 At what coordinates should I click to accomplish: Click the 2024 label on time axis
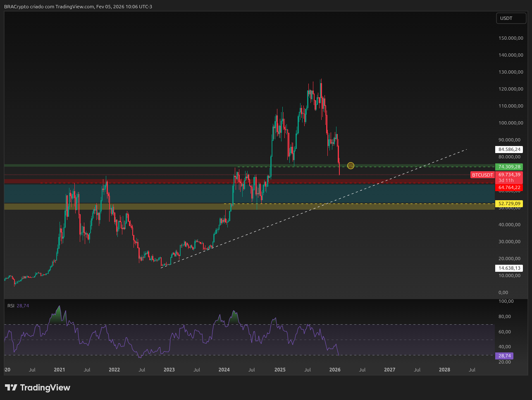coord(224,370)
